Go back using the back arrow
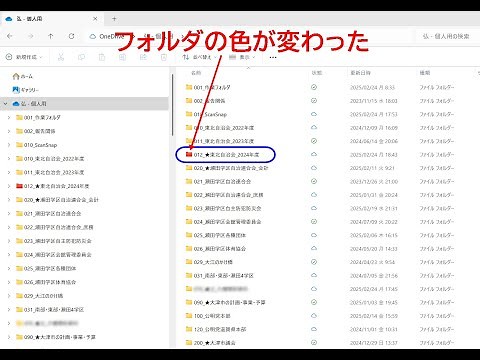 10,36
